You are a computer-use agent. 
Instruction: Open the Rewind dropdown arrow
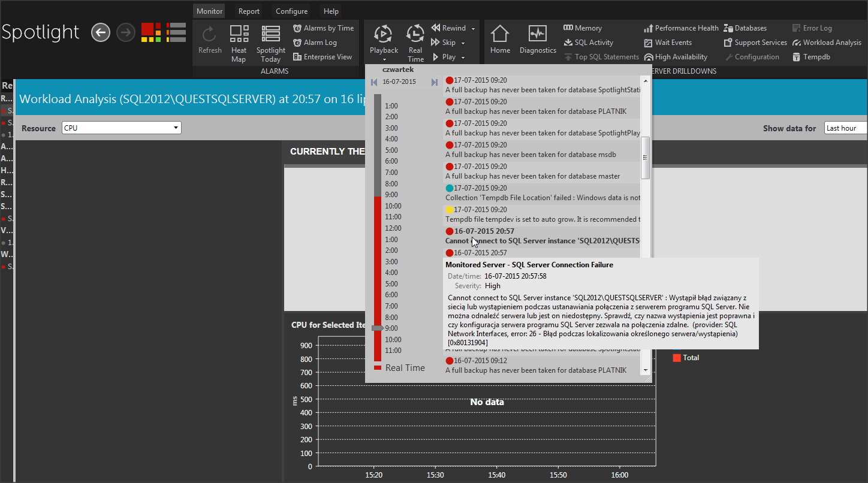pos(473,29)
